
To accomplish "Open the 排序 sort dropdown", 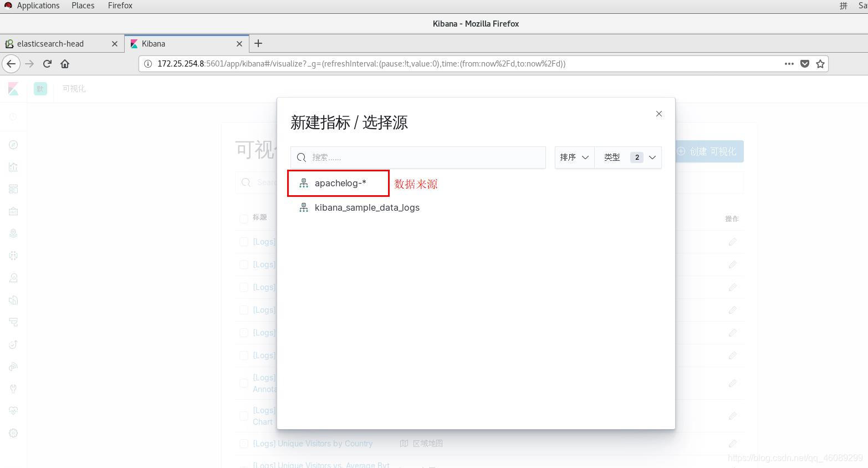I will click(574, 157).
